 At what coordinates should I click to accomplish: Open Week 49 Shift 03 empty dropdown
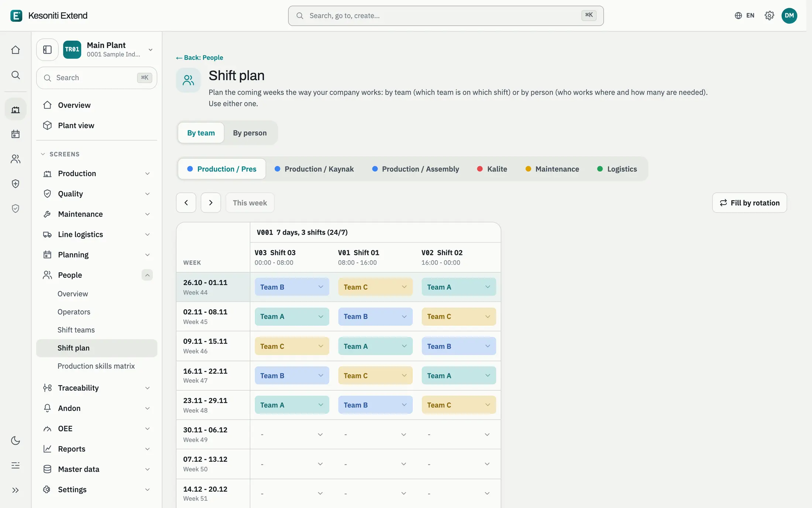pyautogui.click(x=292, y=434)
